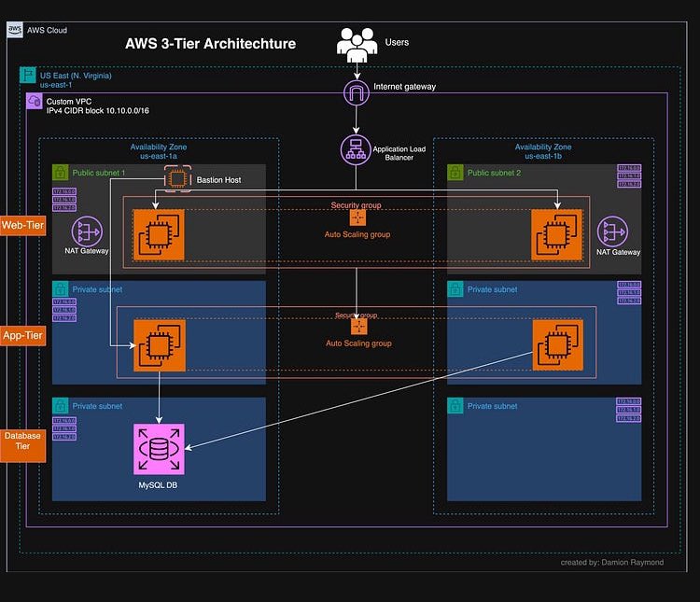This screenshot has width=700, height=602.
Task: Click 'Private subnet' label in App-Tier us-east-1a
Action: point(97,289)
